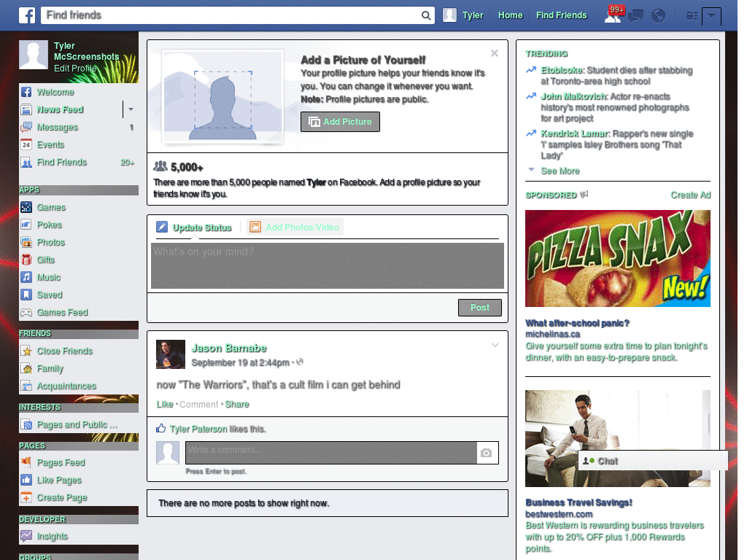The height and width of the screenshot is (560, 747).
Task: Open the Create Ad link
Action: 690,195
